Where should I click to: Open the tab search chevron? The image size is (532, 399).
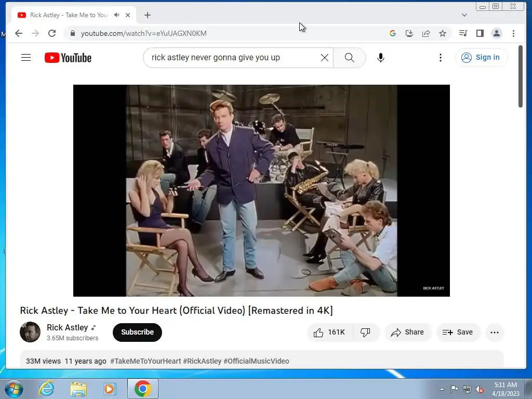coord(464,15)
